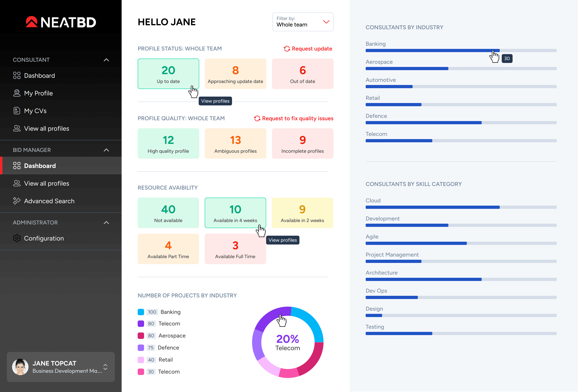Click the refresh icon next to Request update
The width and height of the screenshot is (578, 392).
287,49
